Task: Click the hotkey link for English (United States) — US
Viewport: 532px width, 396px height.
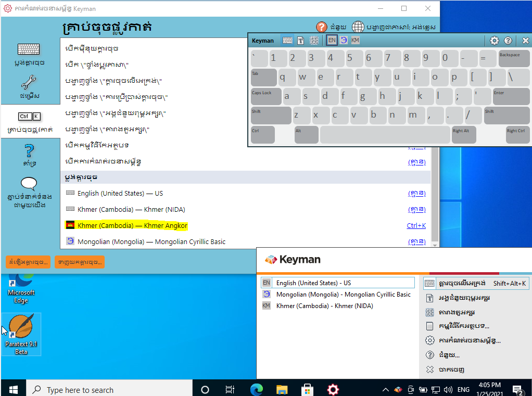Action: pyautogui.click(x=416, y=193)
